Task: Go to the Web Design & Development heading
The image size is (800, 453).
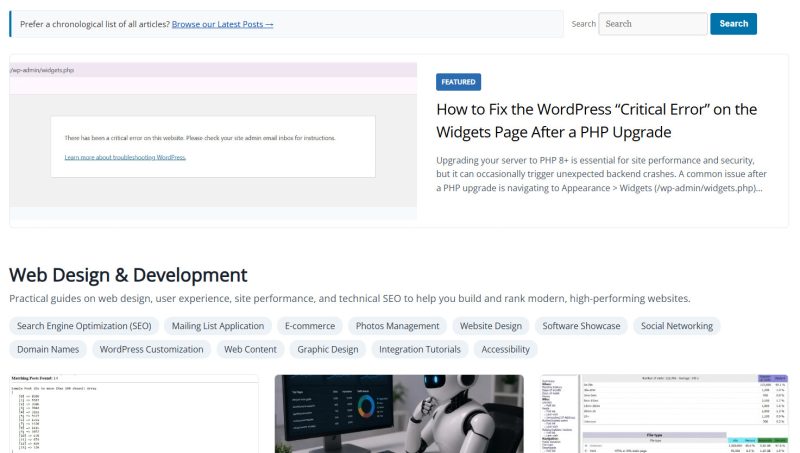Action: (128, 275)
